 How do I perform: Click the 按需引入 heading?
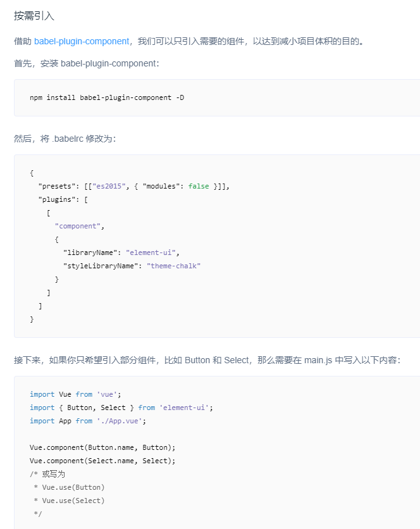(x=34, y=15)
